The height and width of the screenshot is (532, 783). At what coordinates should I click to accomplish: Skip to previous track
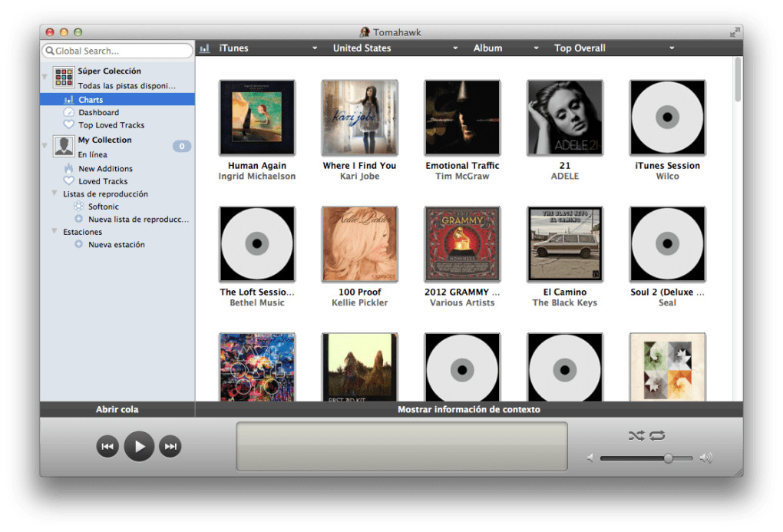pyautogui.click(x=107, y=446)
